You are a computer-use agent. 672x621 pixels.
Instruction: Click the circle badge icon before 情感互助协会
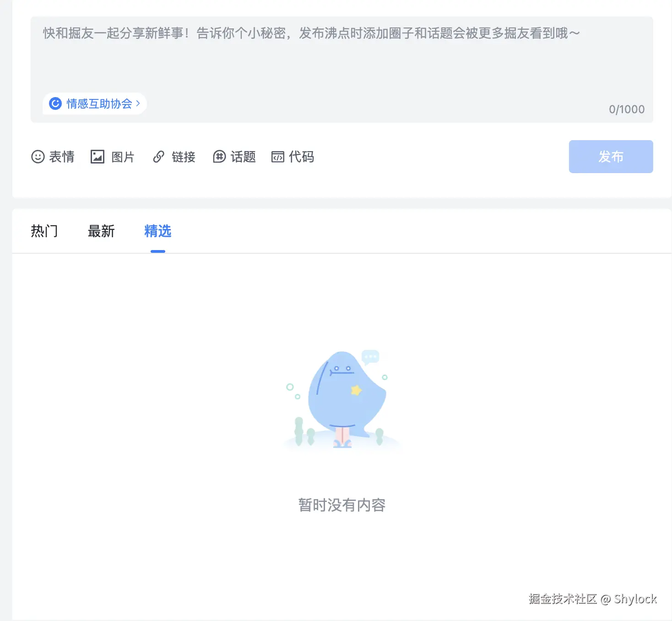click(x=55, y=103)
